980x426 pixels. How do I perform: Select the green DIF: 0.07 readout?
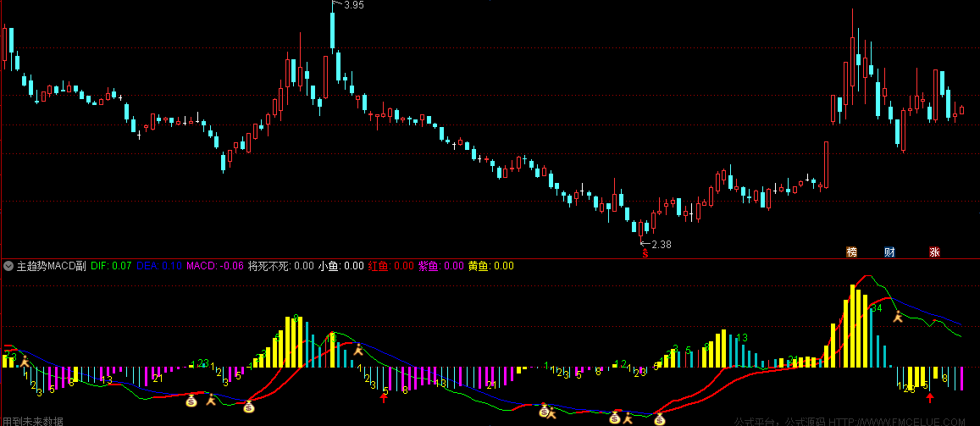(x=111, y=266)
